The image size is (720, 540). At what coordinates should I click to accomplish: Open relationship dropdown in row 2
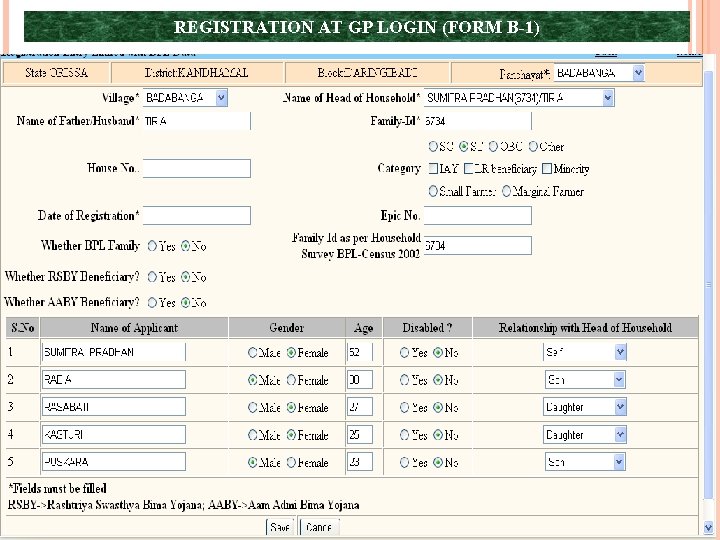[585, 380]
